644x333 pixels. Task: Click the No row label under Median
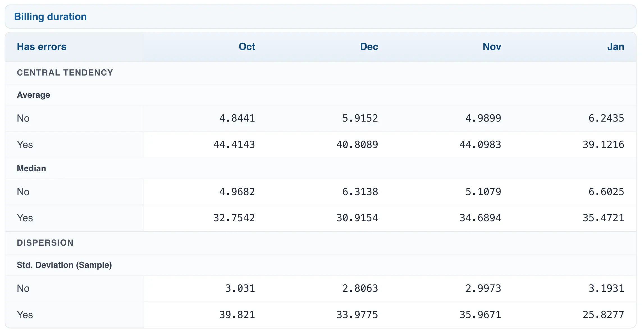23,192
